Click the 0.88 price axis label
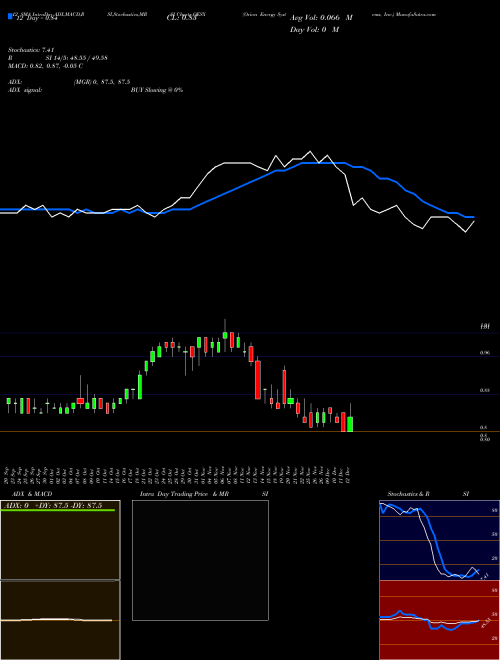The width and height of the screenshot is (500, 660). (x=484, y=391)
